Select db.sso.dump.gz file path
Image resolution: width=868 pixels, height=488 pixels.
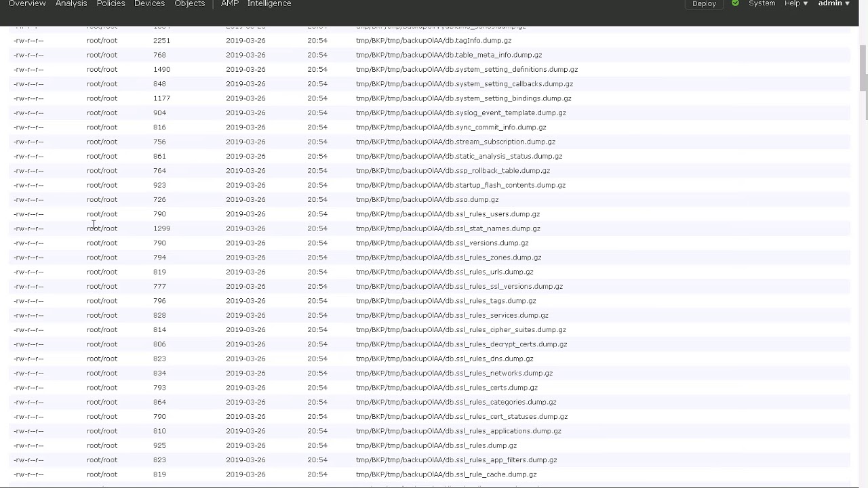point(427,199)
